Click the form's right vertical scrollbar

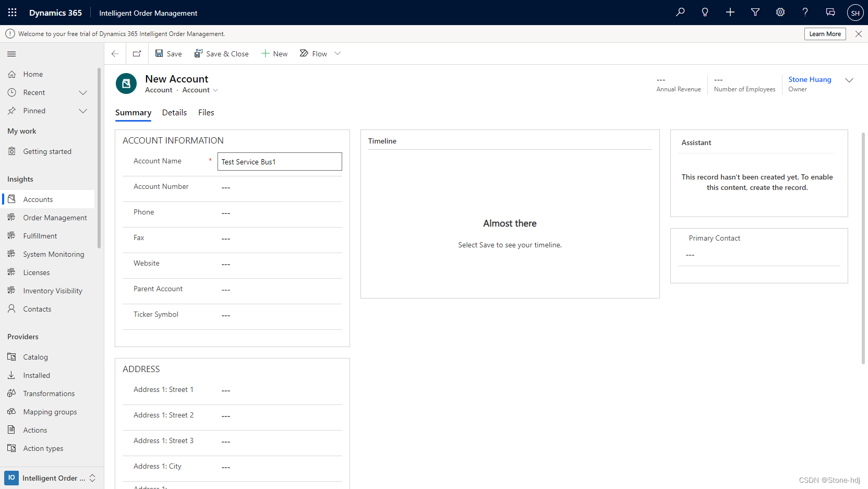pos(863,248)
